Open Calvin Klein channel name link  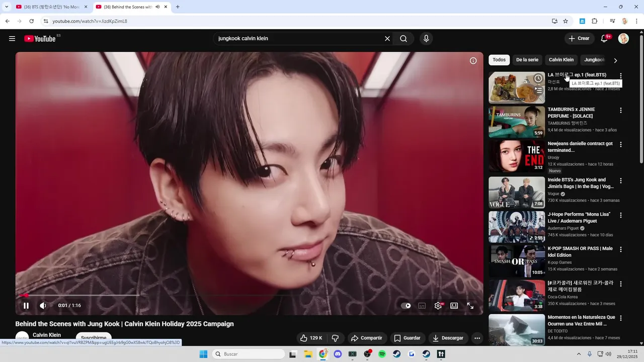click(x=47, y=335)
